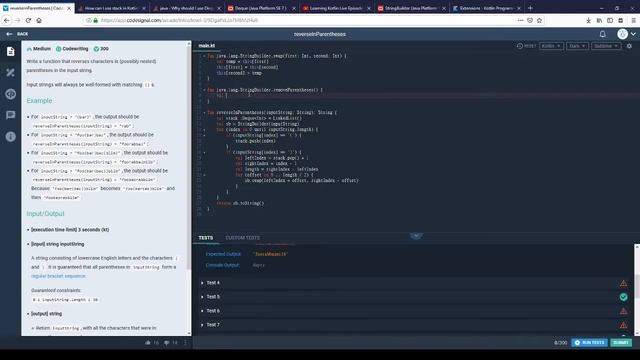Open the user avatar profile
This screenshot has height=360, width=640.
click(622, 34)
